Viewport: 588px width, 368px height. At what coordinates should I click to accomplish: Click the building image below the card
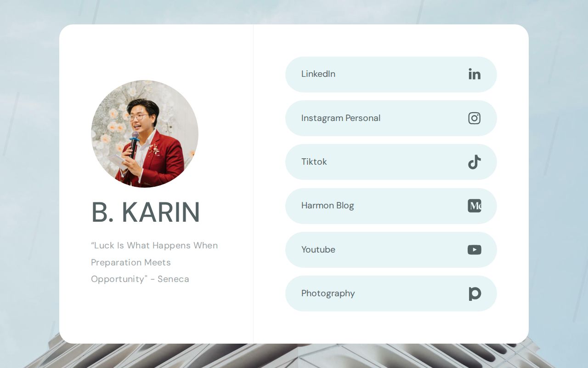click(x=294, y=356)
